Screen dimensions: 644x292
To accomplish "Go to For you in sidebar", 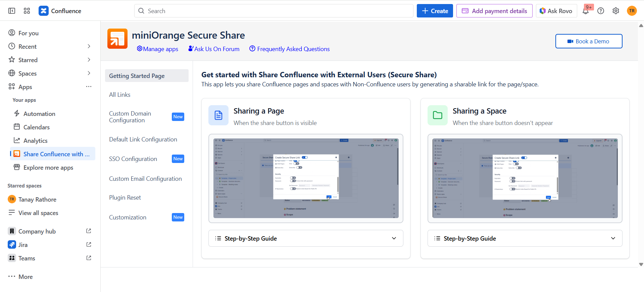I will click(x=29, y=33).
